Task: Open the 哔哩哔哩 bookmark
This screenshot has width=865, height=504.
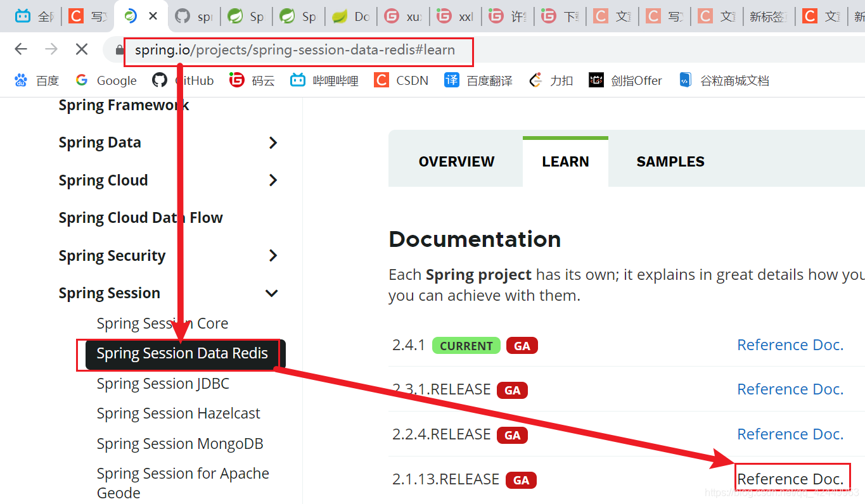Action: [324, 80]
